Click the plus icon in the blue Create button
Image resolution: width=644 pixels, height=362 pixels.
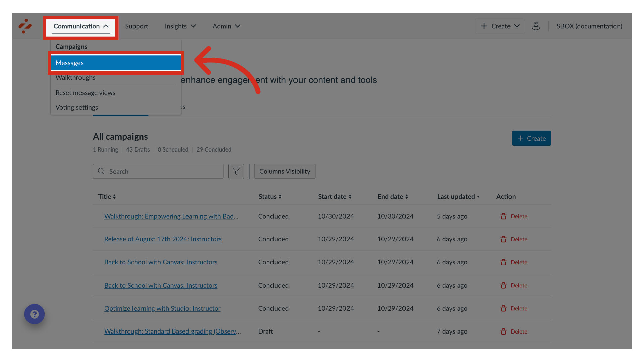(520, 138)
